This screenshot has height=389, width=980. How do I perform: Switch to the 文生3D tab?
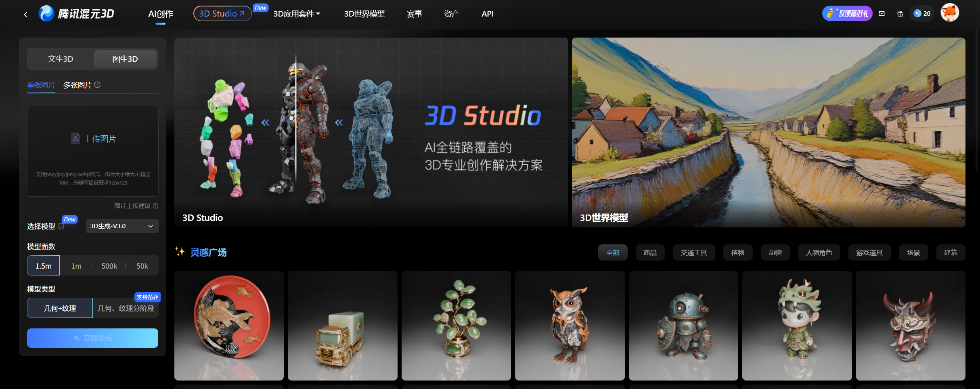pyautogui.click(x=61, y=59)
